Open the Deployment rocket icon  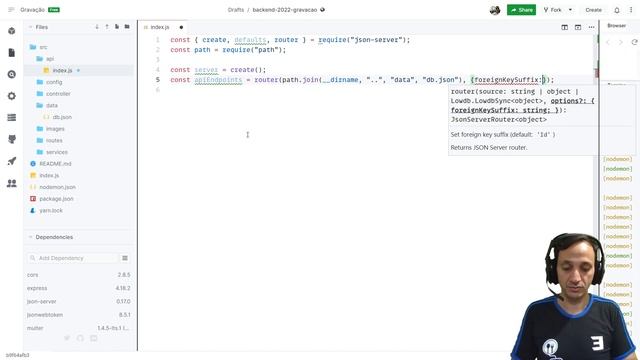click(12, 161)
